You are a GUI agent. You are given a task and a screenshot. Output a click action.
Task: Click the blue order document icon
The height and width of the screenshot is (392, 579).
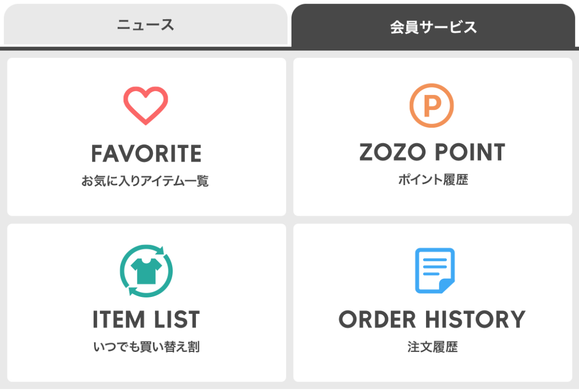[x=435, y=271]
